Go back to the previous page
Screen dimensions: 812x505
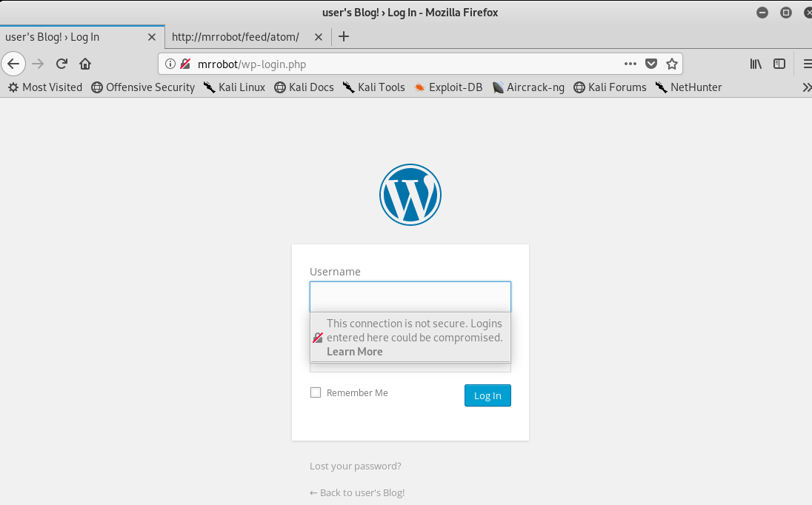(x=13, y=64)
